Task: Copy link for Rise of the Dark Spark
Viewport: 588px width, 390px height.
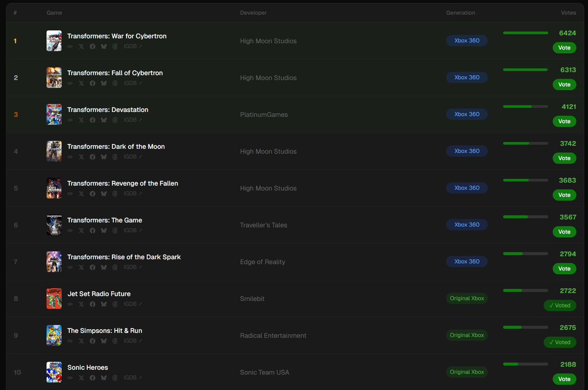Action: pyautogui.click(x=70, y=267)
